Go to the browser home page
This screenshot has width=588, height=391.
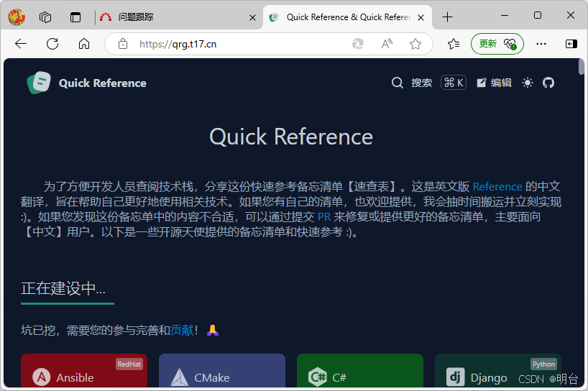coord(84,44)
